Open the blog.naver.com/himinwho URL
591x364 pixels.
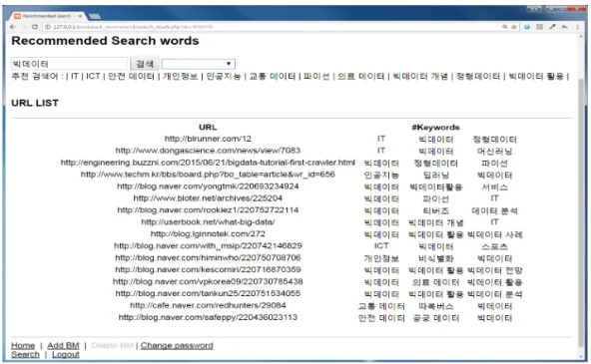(208, 258)
